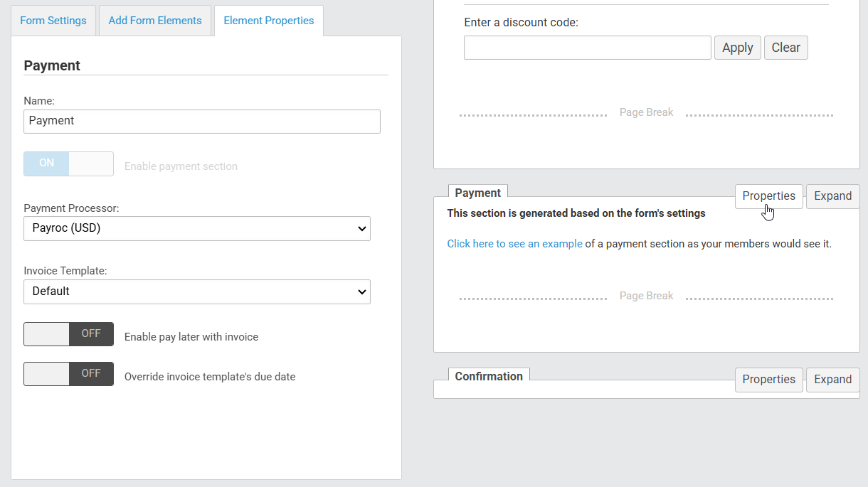Image resolution: width=868 pixels, height=487 pixels.
Task: Open Properties for the Payment section
Action: point(768,196)
